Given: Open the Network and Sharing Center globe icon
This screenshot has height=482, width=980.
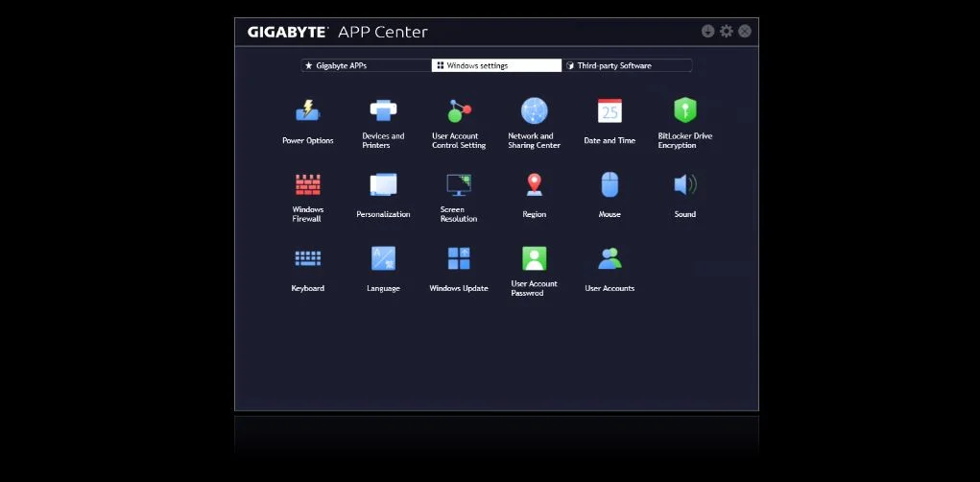Looking at the screenshot, I should click(535, 110).
